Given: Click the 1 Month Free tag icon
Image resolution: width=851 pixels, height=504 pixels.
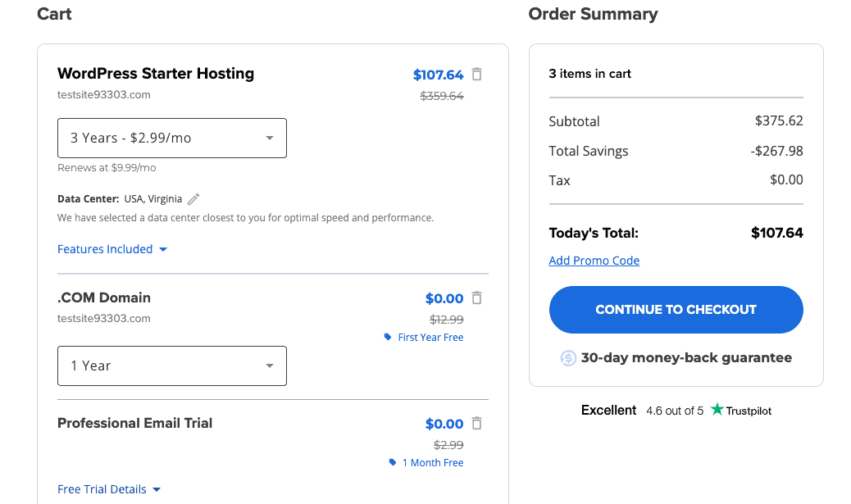Looking at the screenshot, I should pyautogui.click(x=393, y=463).
